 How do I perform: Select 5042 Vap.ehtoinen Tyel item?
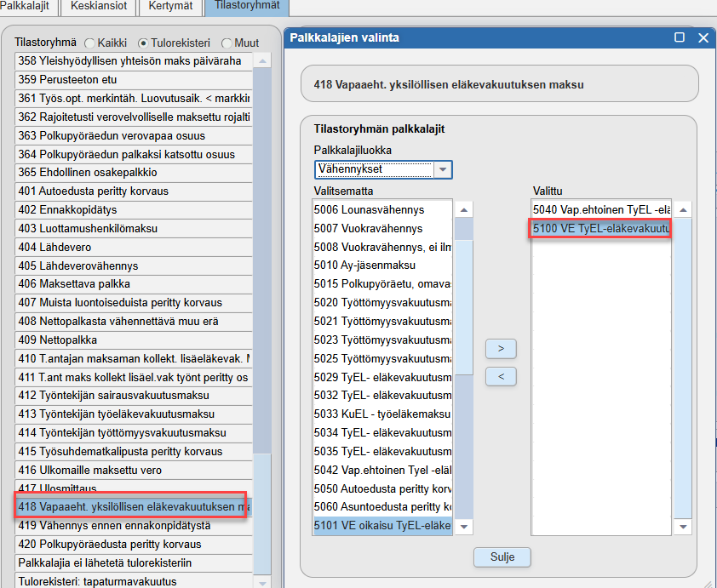coord(382,470)
